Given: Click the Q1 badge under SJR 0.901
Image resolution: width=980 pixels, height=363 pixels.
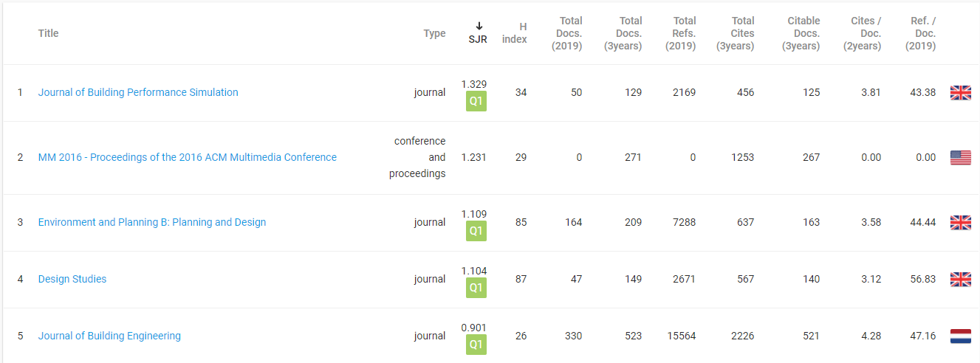Looking at the screenshot, I should [476, 345].
